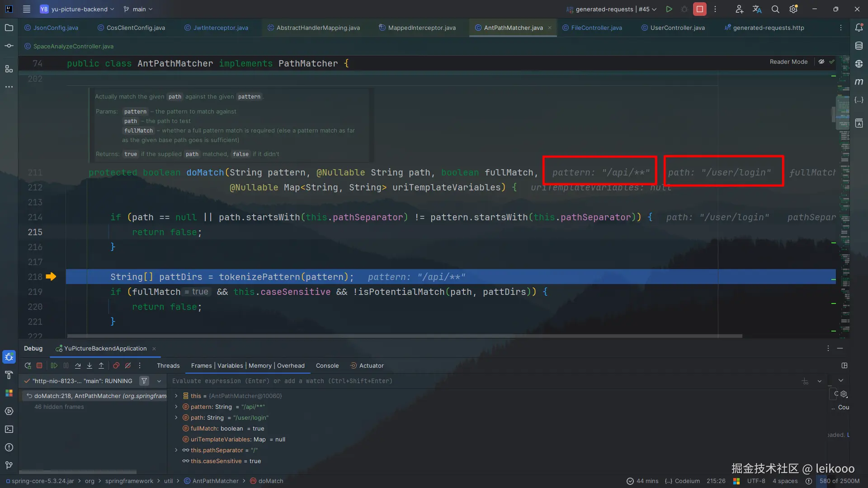
Task: Open IDE settings gear menu
Action: tap(793, 9)
